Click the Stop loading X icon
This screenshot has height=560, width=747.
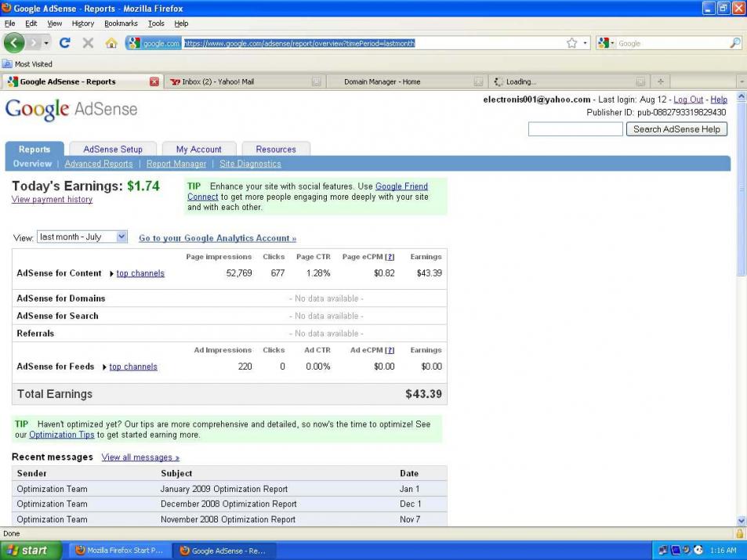tap(88, 43)
